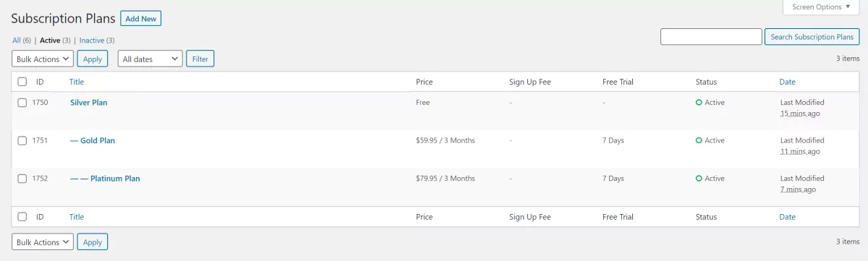Viewport: 868px width, 261px height.
Task: Click the Active status circle for Gold Plan
Action: point(699,140)
